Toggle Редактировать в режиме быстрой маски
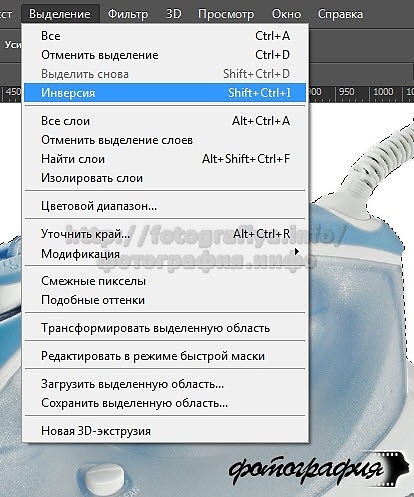 pos(165,356)
